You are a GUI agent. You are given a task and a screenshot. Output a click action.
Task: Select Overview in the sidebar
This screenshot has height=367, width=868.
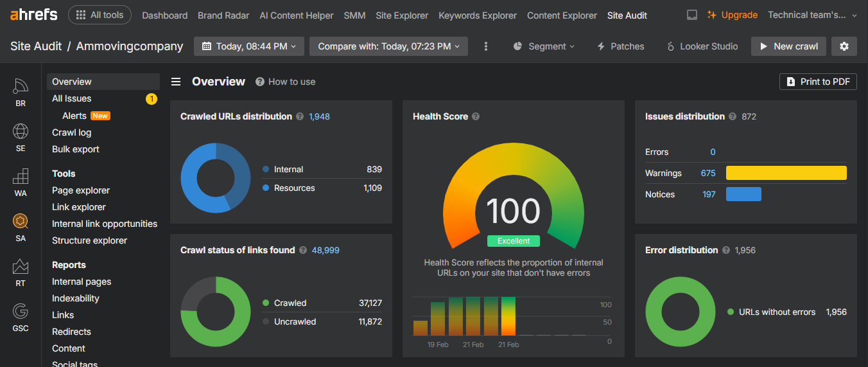pyautogui.click(x=103, y=82)
